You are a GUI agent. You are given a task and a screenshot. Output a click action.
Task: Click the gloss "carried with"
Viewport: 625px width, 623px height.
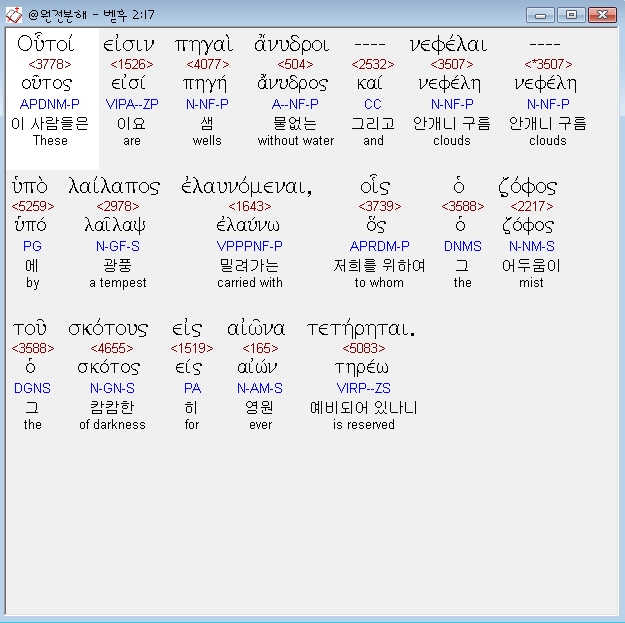(x=250, y=283)
